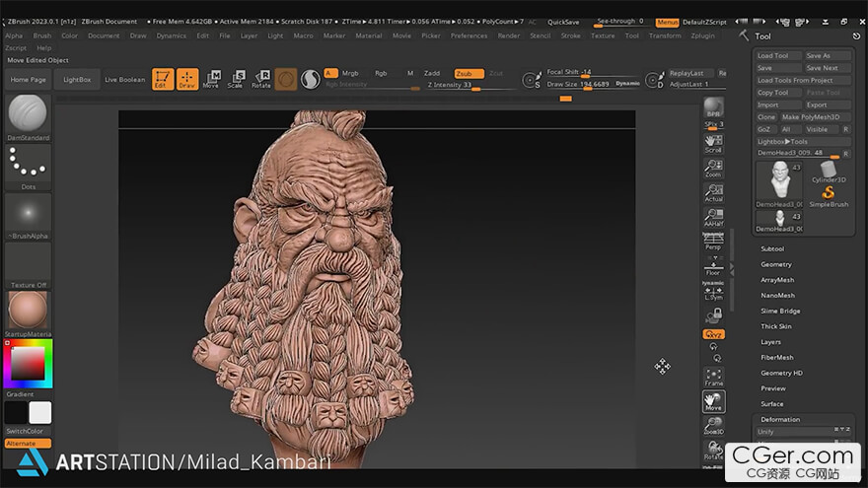Expand the Geometry subpalette
The width and height of the screenshot is (868, 488).
[776, 264]
